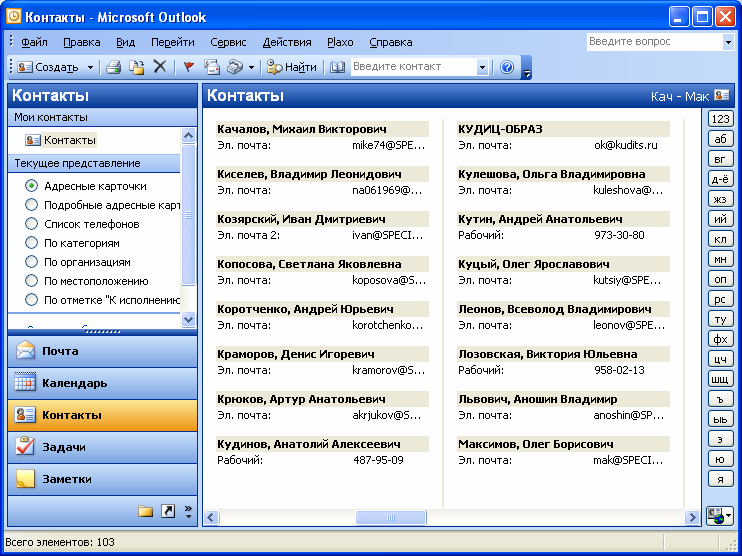742x556 pixels.
Task: Jump to contacts under index мн
Action: pos(720,259)
